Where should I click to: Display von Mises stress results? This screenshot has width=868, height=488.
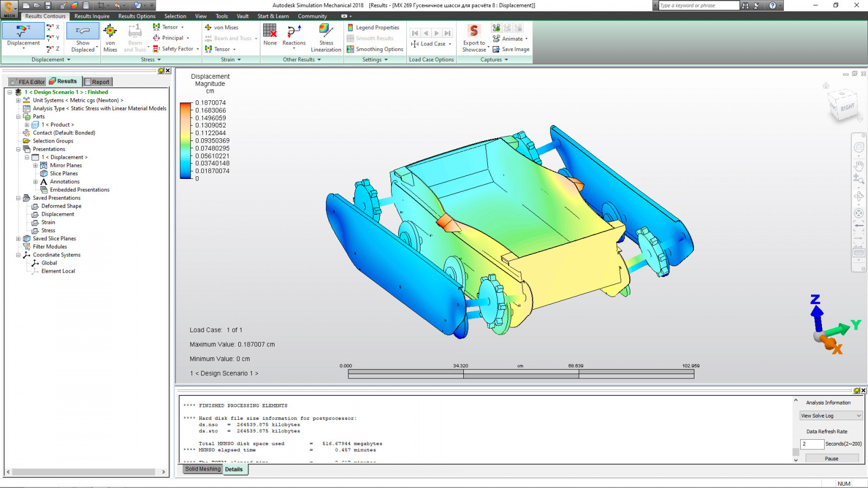(110, 38)
